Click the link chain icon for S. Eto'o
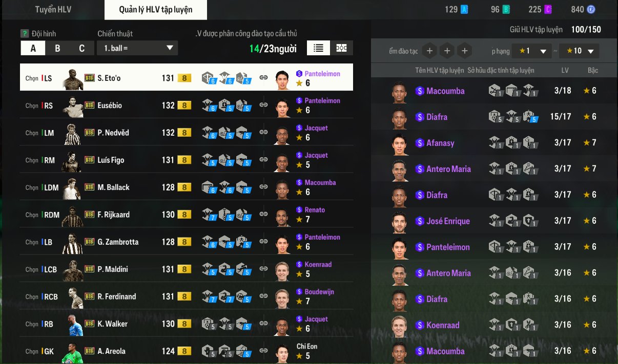 coord(263,77)
